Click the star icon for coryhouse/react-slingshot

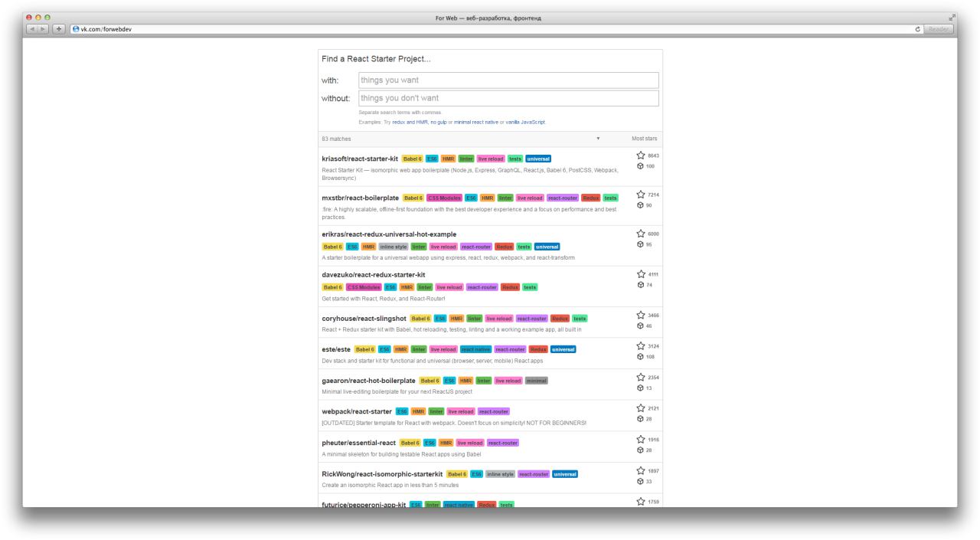tap(641, 315)
